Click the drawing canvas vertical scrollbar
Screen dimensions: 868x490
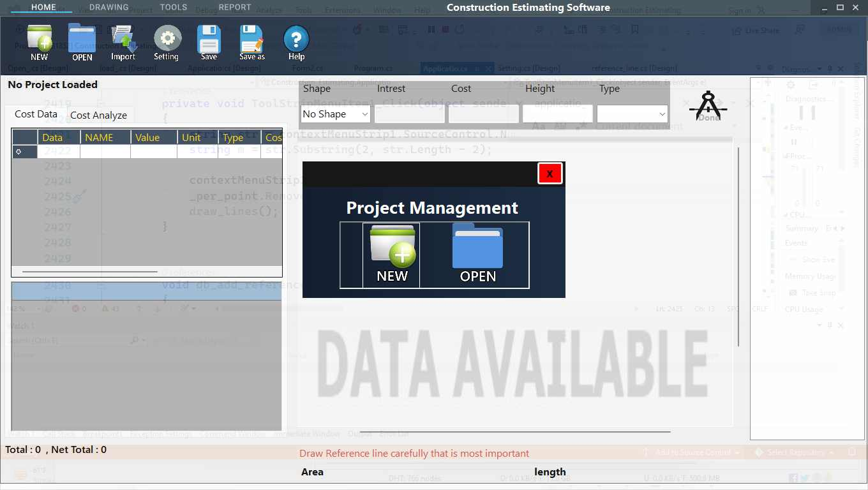[x=738, y=247]
